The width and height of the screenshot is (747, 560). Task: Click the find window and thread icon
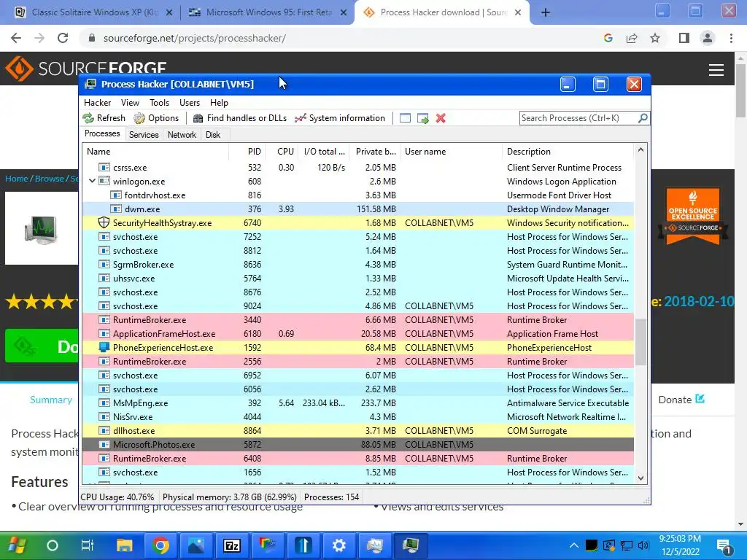[x=422, y=118]
